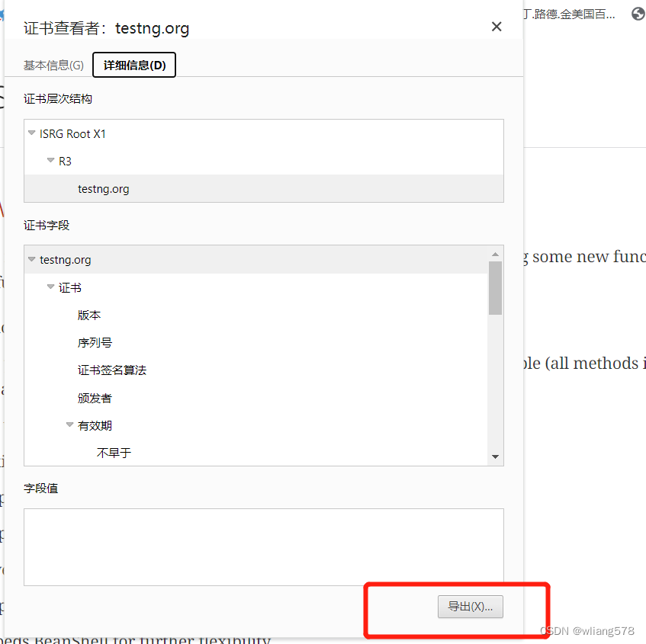The height and width of the screenshot is (644, 646).
Task: Select the 版本 certificate field
Action: [x=89, y=315]
